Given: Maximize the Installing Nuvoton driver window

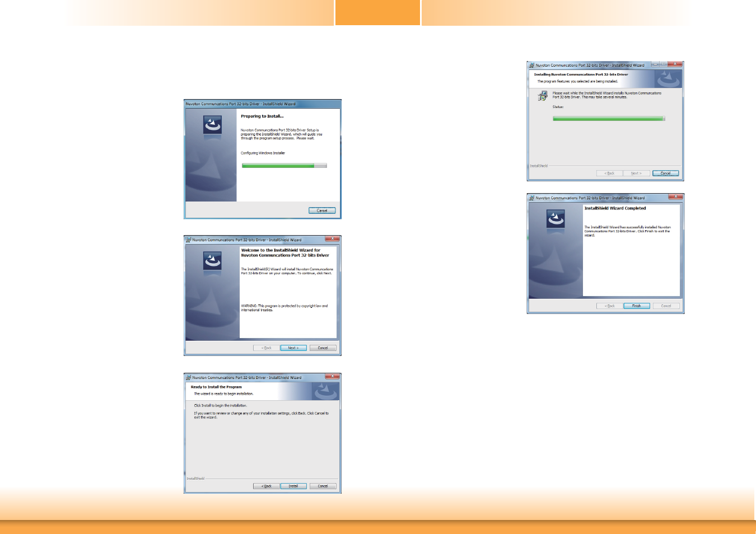Looking at the screenshot, I should click(664, 64).
